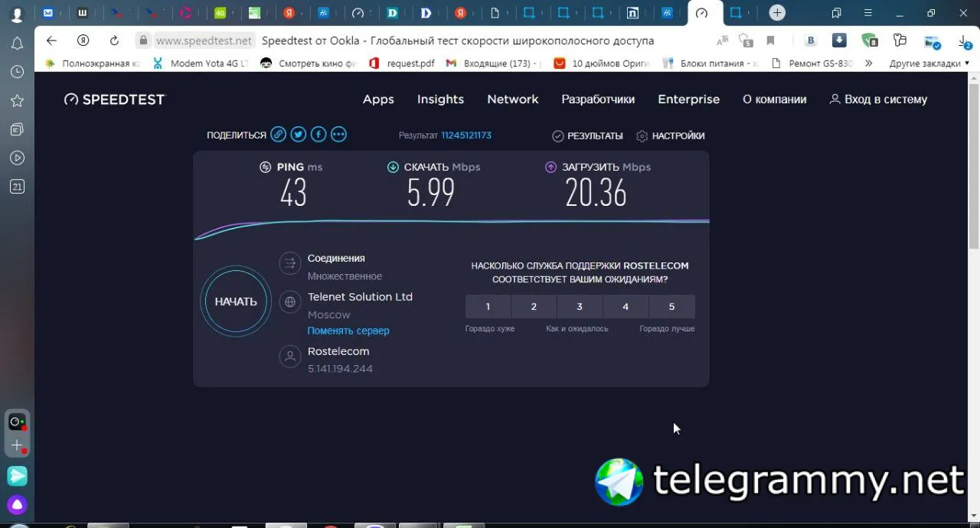980x528 pixels.
Task: Click Вход в систему login link
Action: point(879,99)
